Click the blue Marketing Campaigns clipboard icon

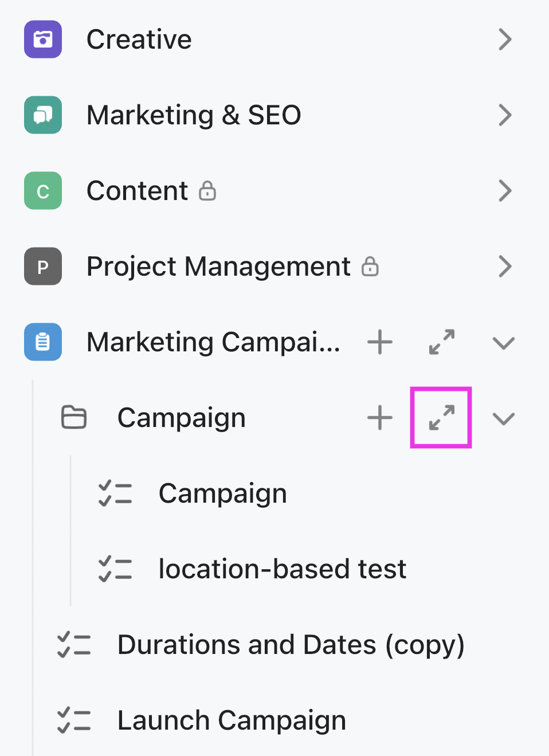click(x=42, y=342)
